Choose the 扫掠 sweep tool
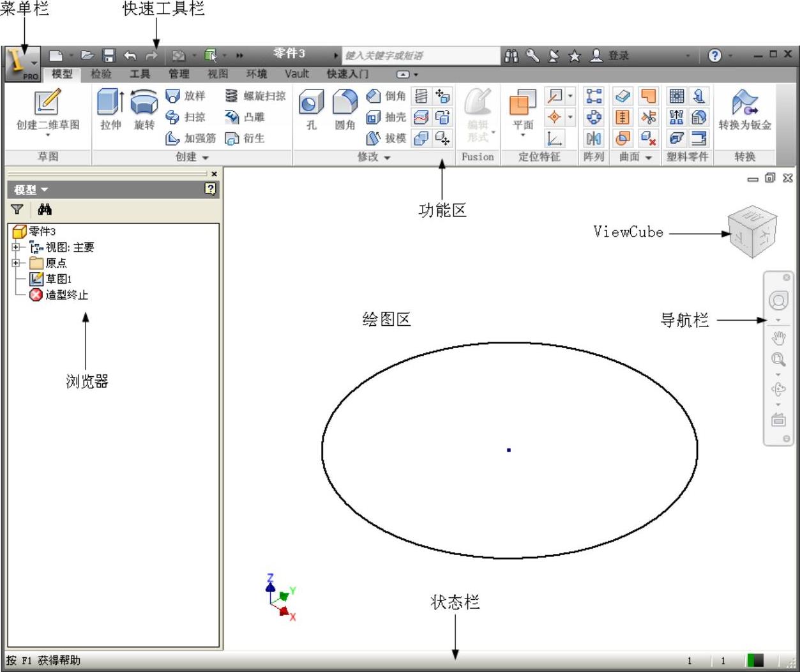 pos(186,117)
